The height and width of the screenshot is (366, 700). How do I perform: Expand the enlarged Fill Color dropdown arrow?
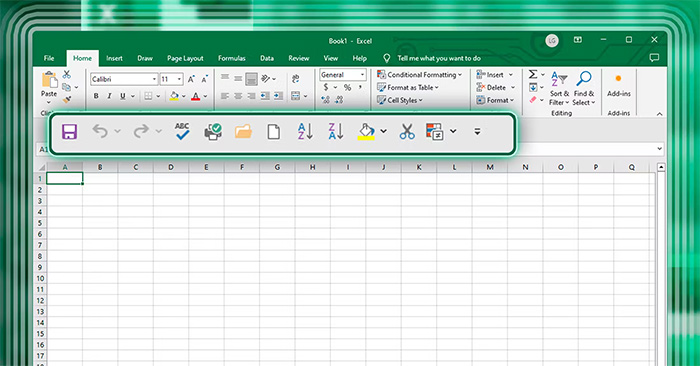pos(383,131)
